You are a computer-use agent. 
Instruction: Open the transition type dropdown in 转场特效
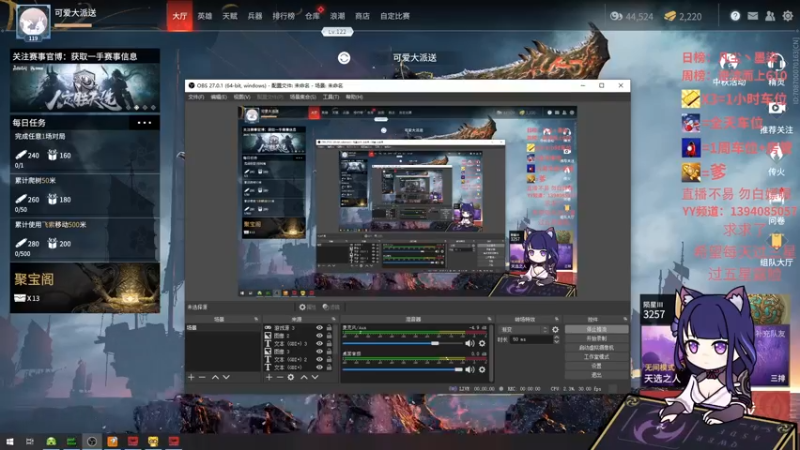(x=523, y=330)
